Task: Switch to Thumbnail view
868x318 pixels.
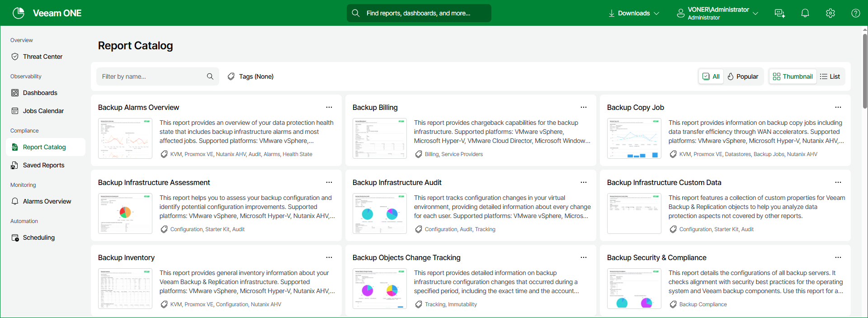Action: click(793, 76)
